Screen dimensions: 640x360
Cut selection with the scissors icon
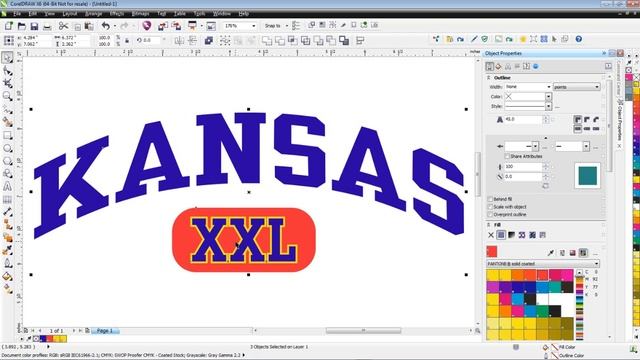click(63, 26)
